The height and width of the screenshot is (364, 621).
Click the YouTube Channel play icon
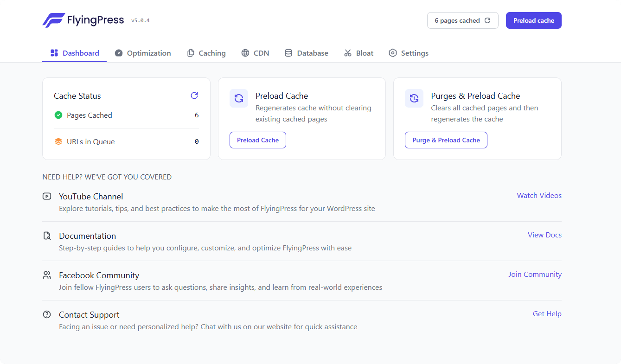point(47,196)
